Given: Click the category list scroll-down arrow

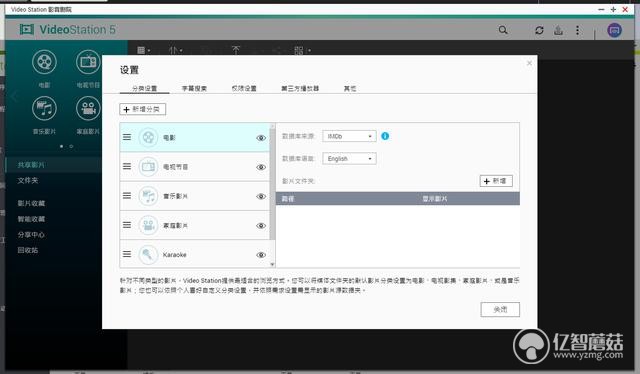Looking at the screenshot, I should (273, 265).
